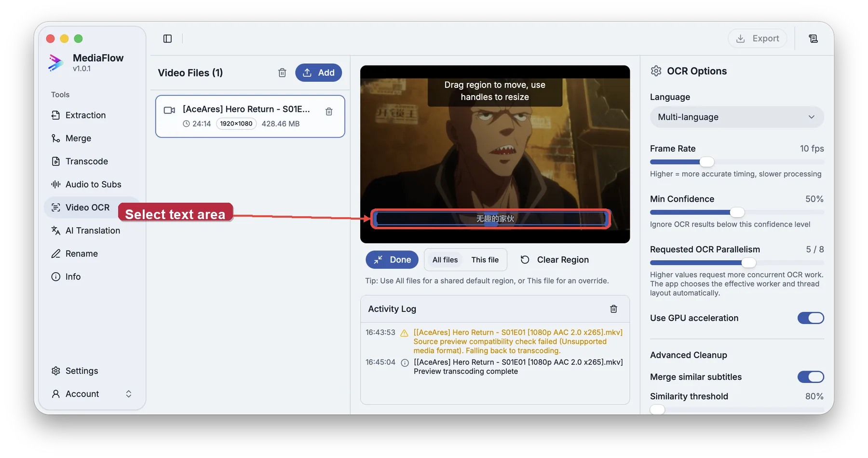Toggle Merge similar subtitles switch
Image resolution: width=868 pixels, height=458 pixels.
coord(811,377)
